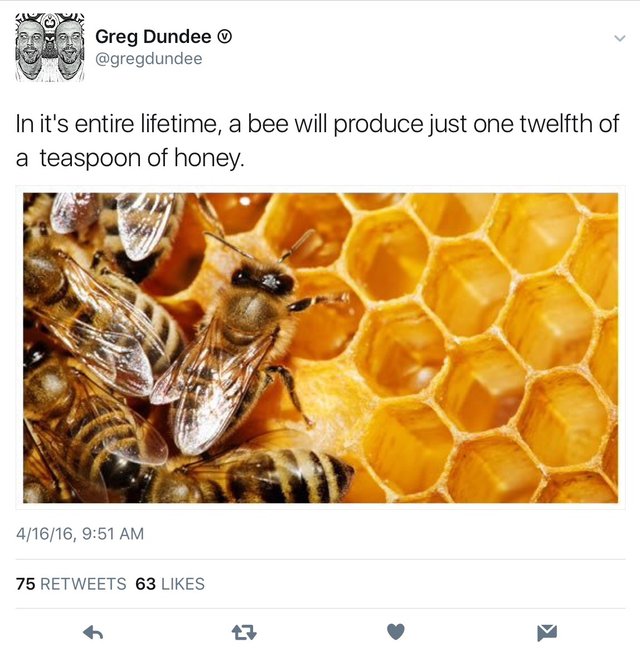Screen dimensions: 640x656
Task: Select the number 75 in retweet count
Action: click(26, 584)
